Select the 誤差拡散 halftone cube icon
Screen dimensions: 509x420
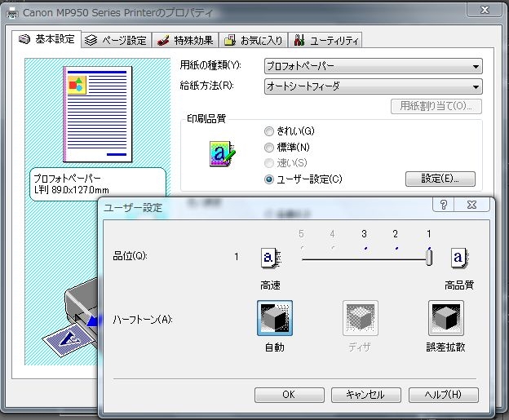446,318
